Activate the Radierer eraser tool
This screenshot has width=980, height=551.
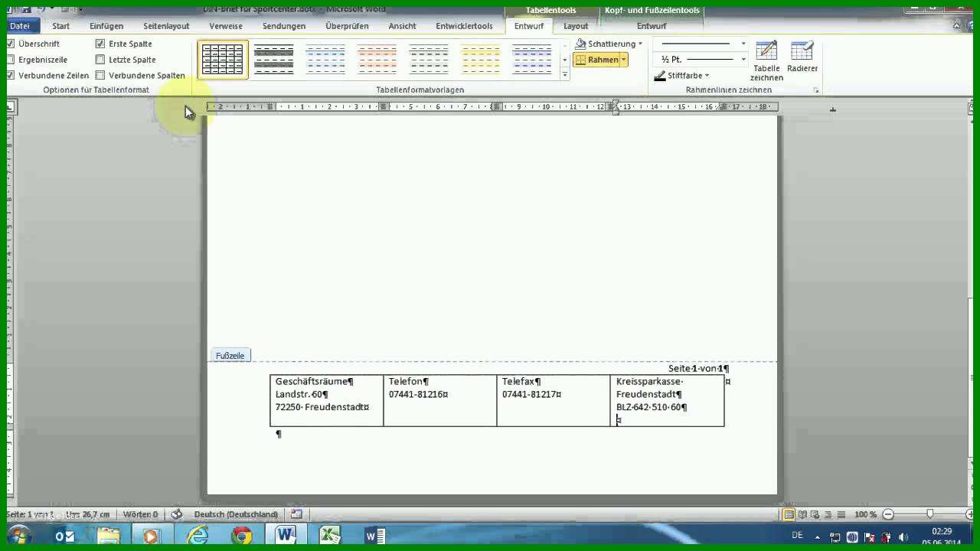click(x=802, y=57)
